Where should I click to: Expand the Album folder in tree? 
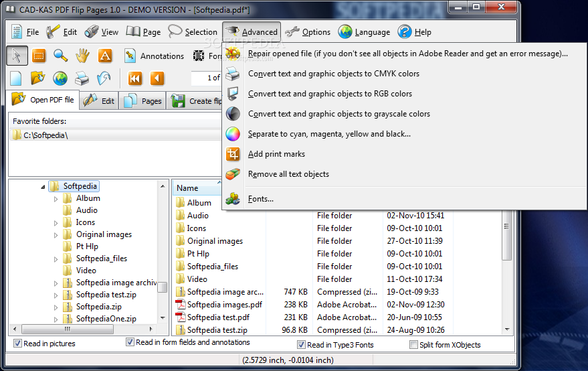pos(56,199)
